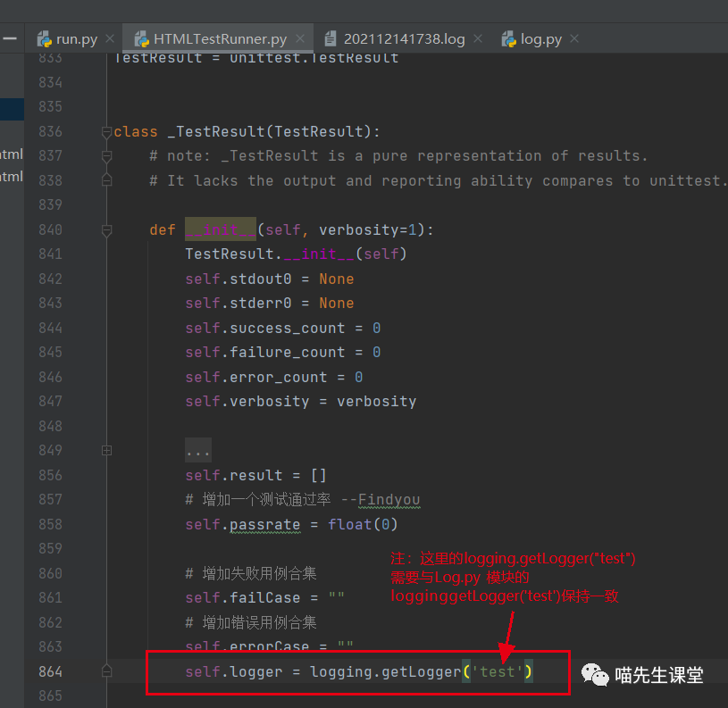The image size is (728, 708).
Task: Click 'self.stderr0 = None' line
Action: [x=270, y=304]
